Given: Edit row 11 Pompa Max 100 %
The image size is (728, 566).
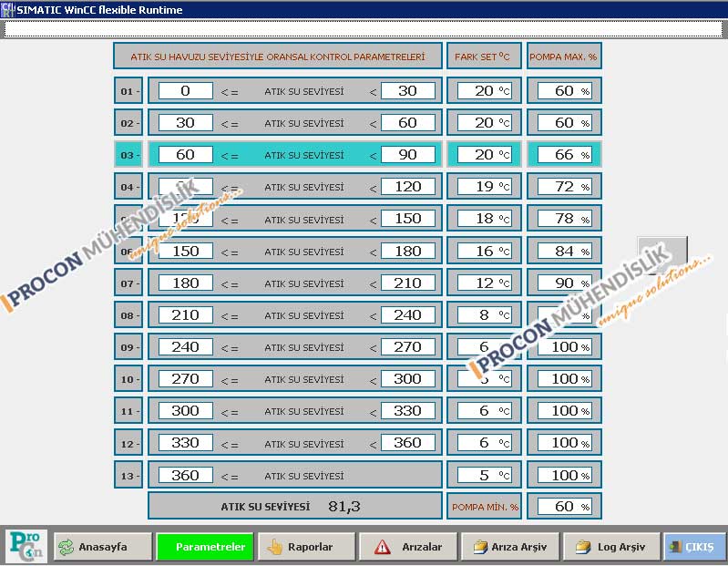Looking at the screenshot, I should pyautogui.click(x=564, y=410).
